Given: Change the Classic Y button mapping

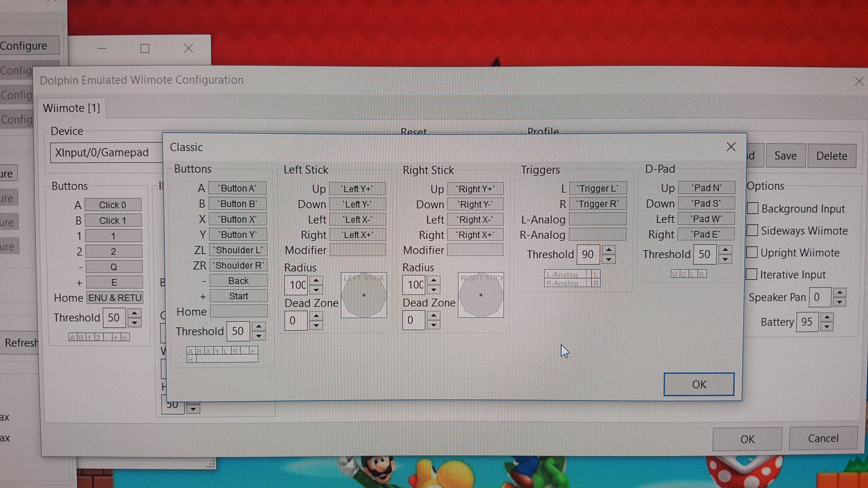Looking at the screenshot, I should (x=238, y=234).
